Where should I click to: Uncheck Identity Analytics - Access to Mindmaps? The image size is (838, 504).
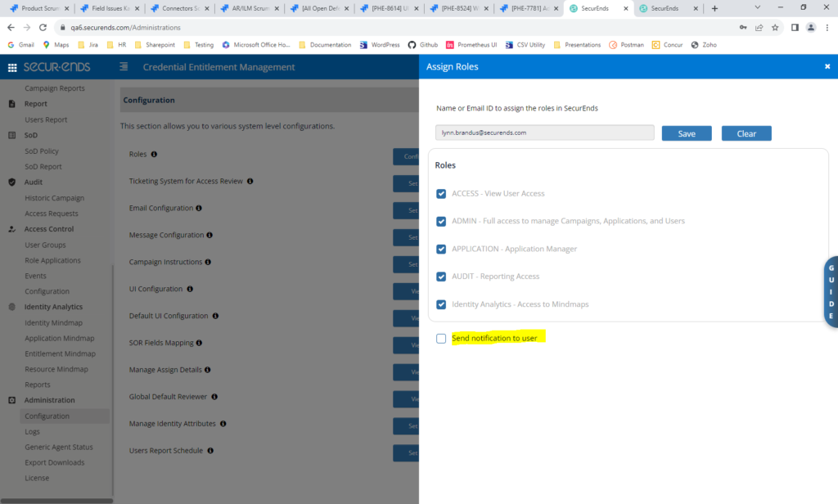441,304
